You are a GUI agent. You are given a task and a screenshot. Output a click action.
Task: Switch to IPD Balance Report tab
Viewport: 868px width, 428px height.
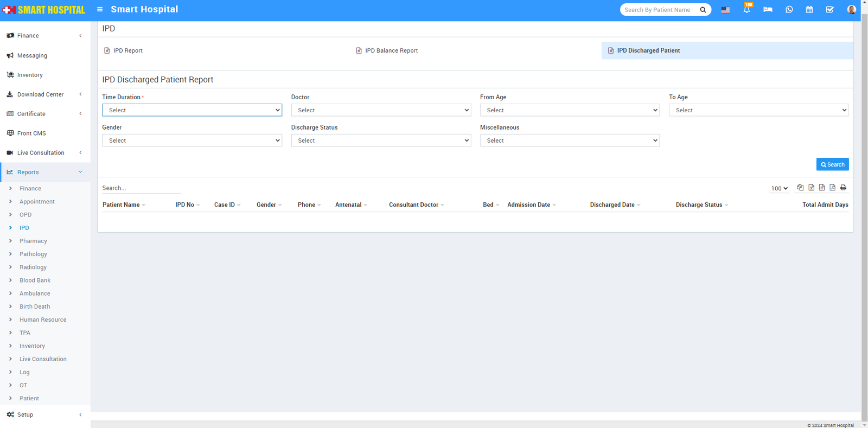point(391,50)
